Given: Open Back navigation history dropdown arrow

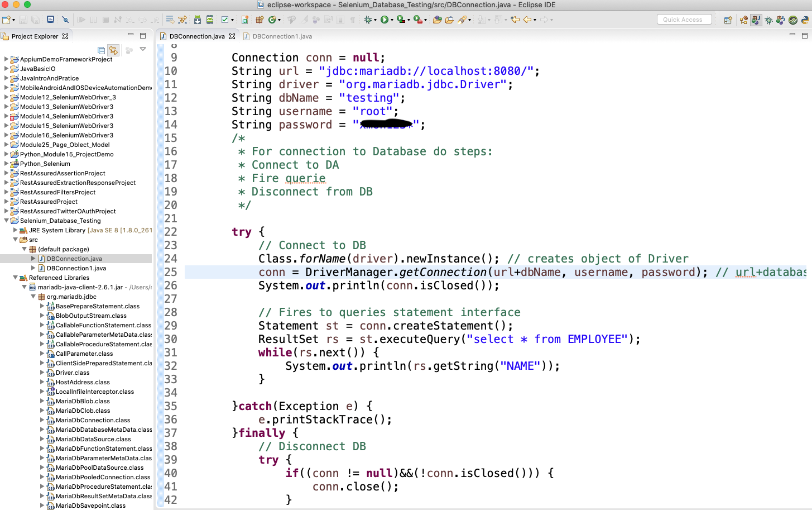Looking at the screenshot, I should [x=535, y=20].
